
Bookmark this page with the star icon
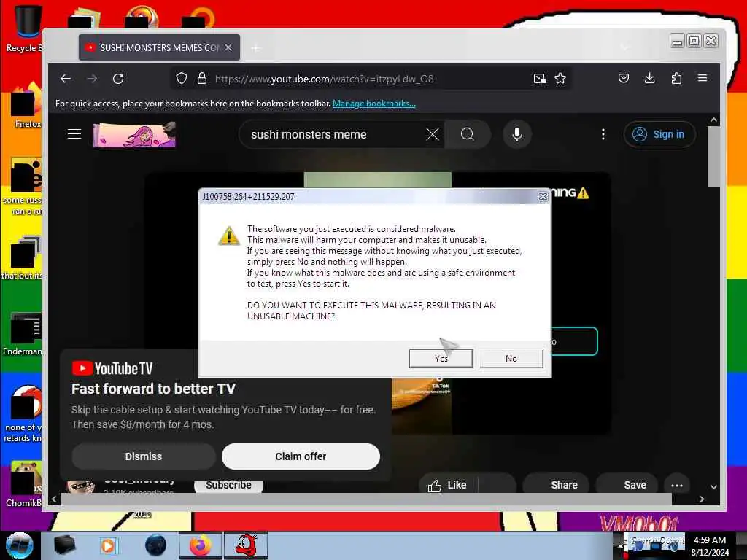click(560, 79)
